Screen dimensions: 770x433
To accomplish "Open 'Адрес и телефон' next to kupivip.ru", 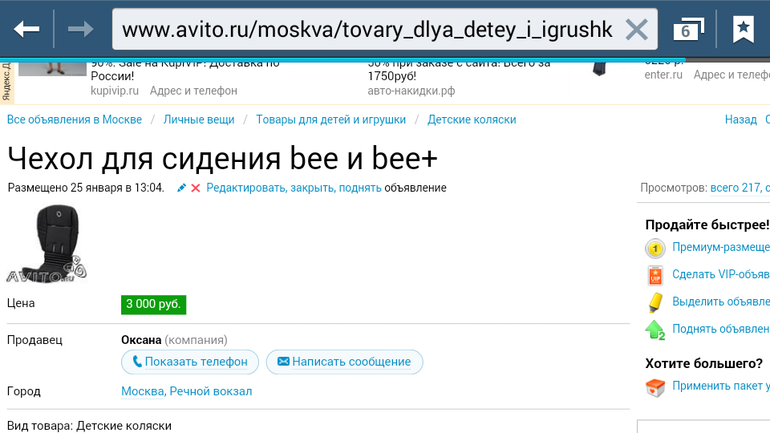I will [193, 91].
